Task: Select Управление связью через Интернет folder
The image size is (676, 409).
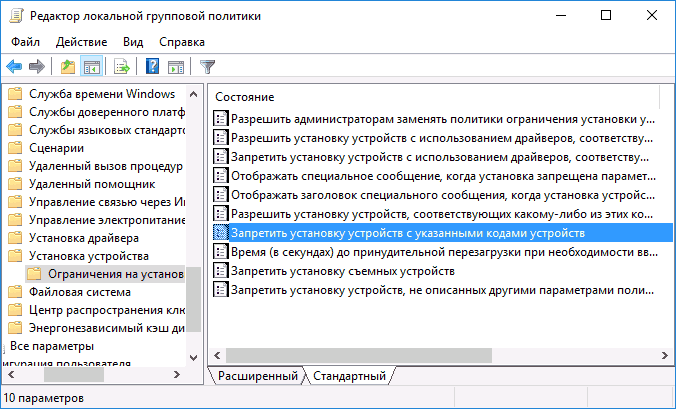Action: click(x=107, y=202)
